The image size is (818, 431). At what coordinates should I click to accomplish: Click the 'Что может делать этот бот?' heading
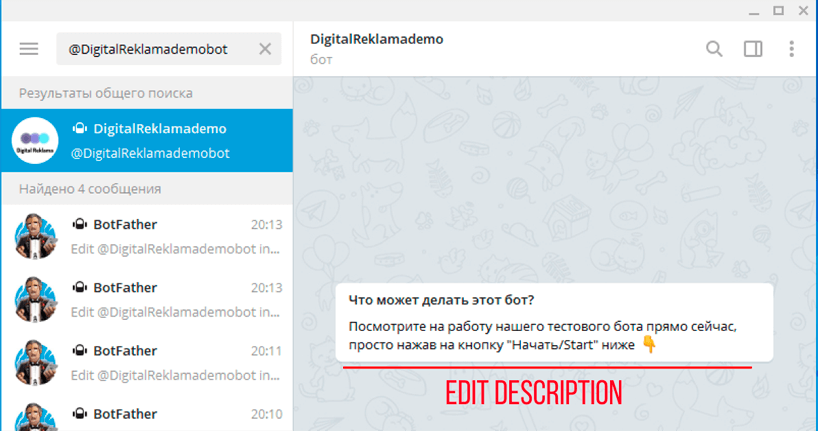click(x=441, y=300)
